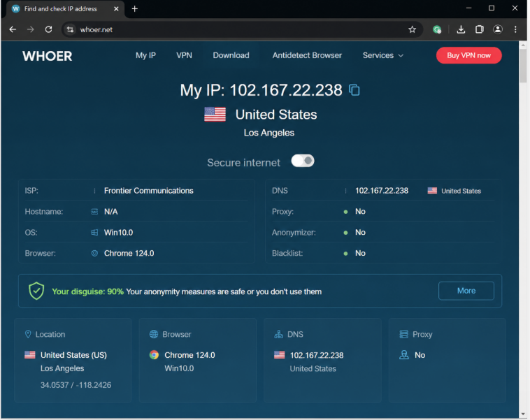Reload the whoer.net page
The height and width of the screenshot is (420, 530).
point(49,29)
